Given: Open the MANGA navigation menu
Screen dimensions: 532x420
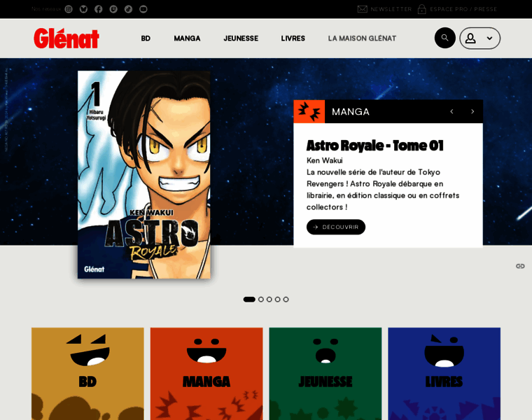Looking at the screenshot, I should click(x=187, y=38).
